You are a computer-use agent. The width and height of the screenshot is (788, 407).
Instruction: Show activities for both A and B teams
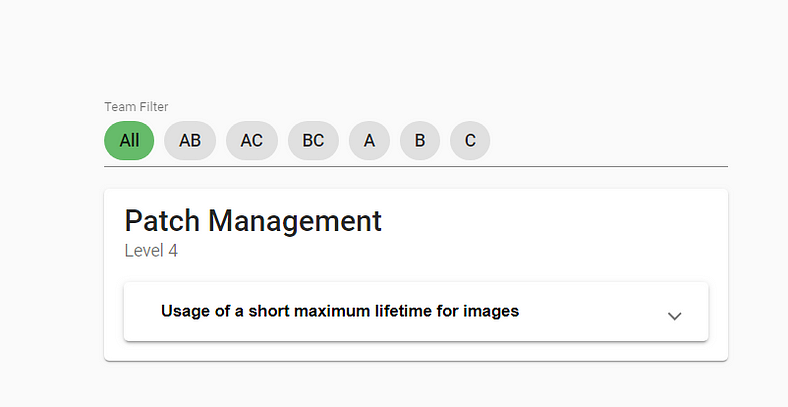[190, 140]
